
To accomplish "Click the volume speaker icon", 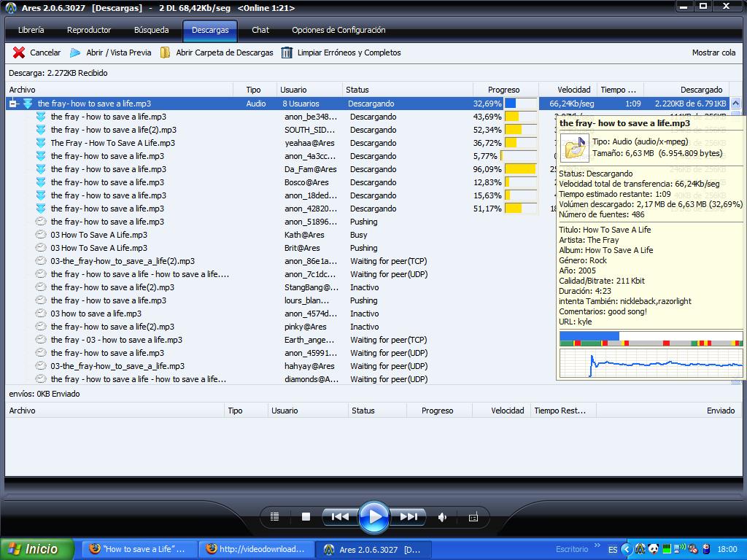I will click(x=442, y=517).
